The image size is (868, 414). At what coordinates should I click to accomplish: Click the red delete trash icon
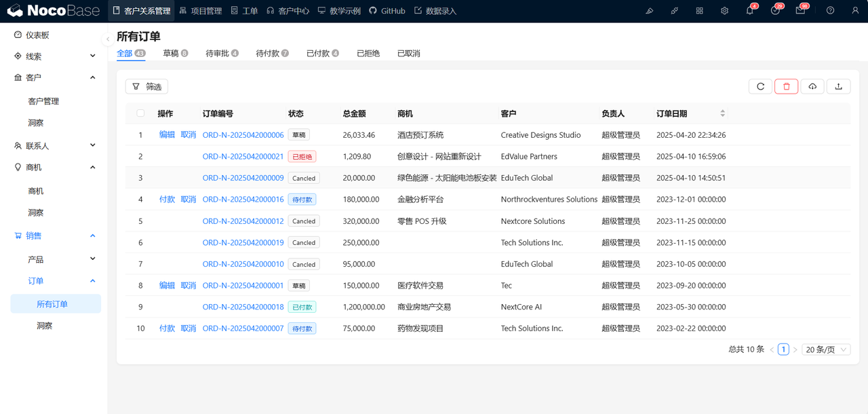786,86
